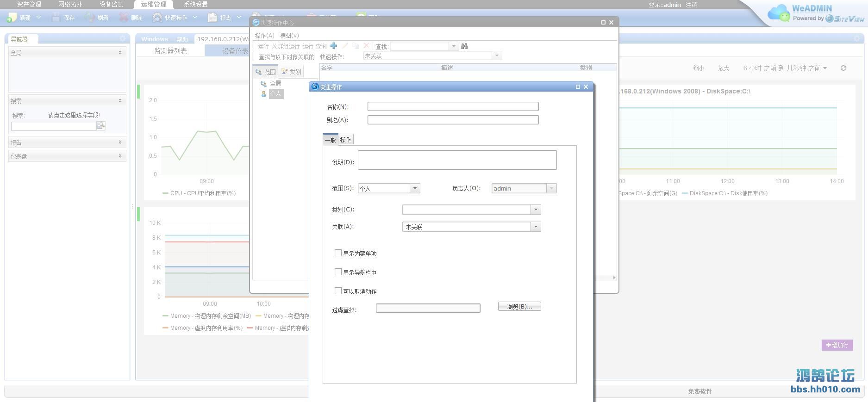
Task: Click the 缩小 zoom-out link
Action: pyautogui.click(x=699, y=68)
